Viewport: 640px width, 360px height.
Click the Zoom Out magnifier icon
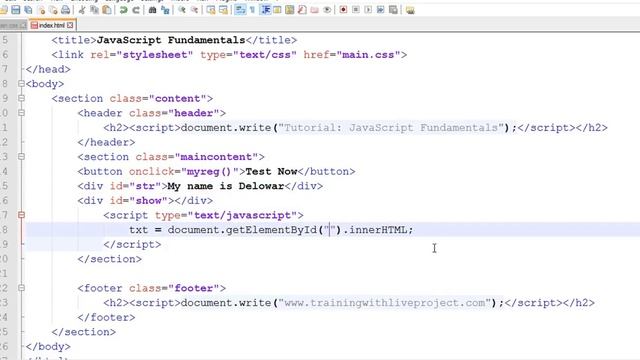194,10
